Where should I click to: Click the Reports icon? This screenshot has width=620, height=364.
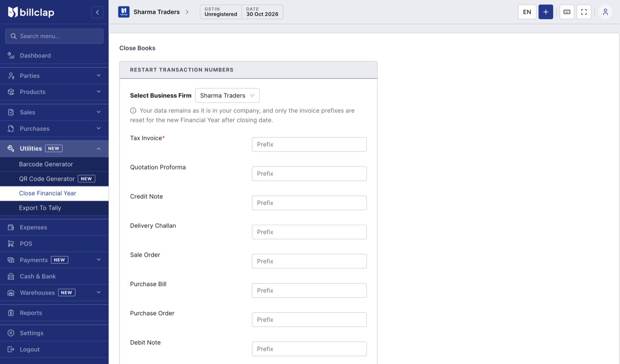coord(11,313)
